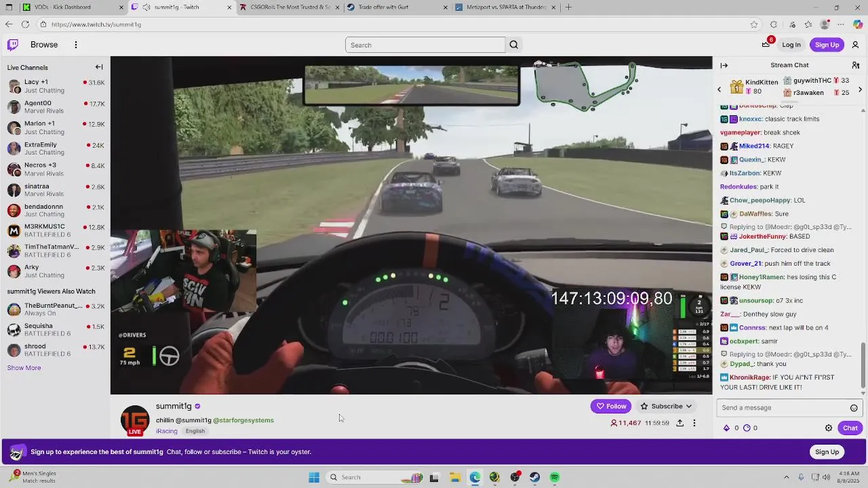Open Prime loot crown notifications

click(x=766, y=45)
